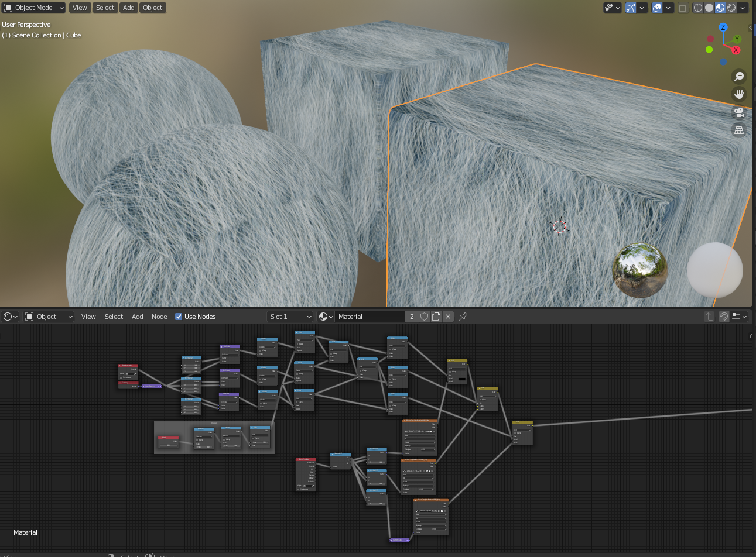Open the gizmo options dropdown arrow

pos(642,8)
